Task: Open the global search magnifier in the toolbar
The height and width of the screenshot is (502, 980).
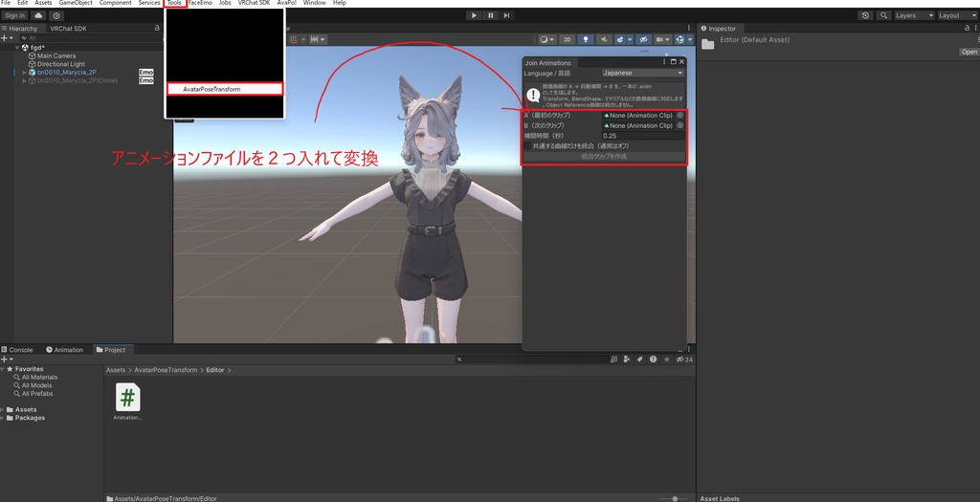Action: (x=883, y=15)
